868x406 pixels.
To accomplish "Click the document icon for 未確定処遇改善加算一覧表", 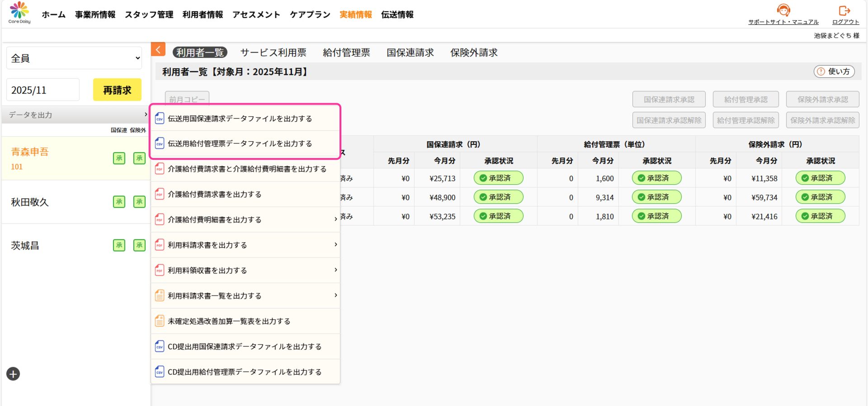I will pos(160,321).
